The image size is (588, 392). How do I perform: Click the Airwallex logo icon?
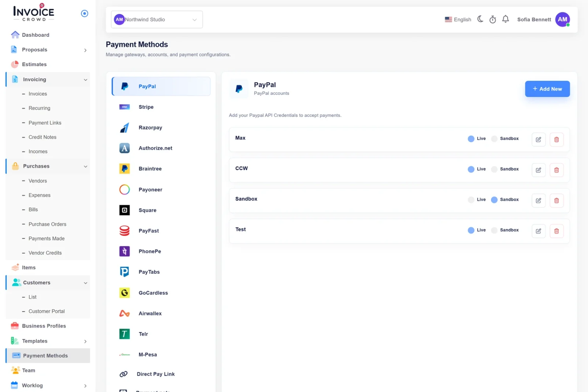(x=125, y=313)
